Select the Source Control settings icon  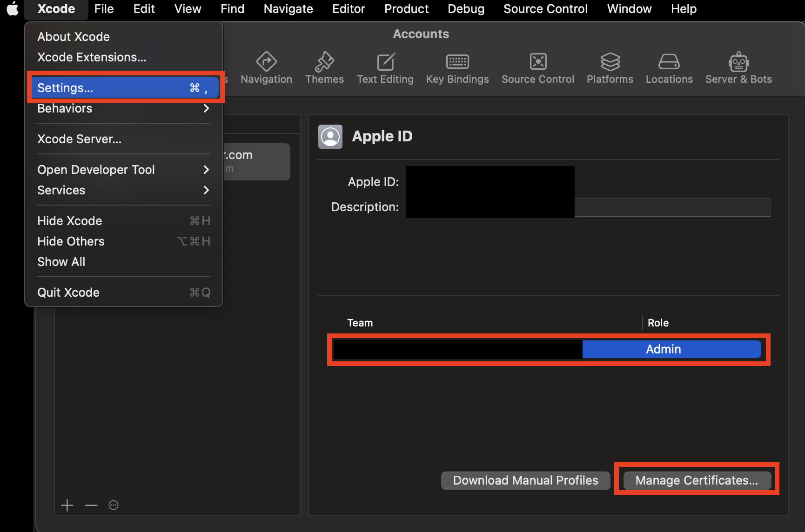click(x=538, y=61)
